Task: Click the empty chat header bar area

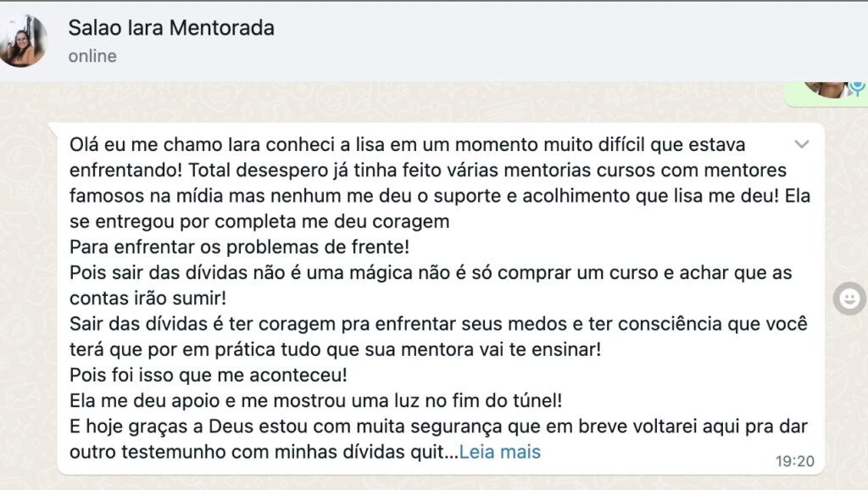Action: (x=554, y=41)
